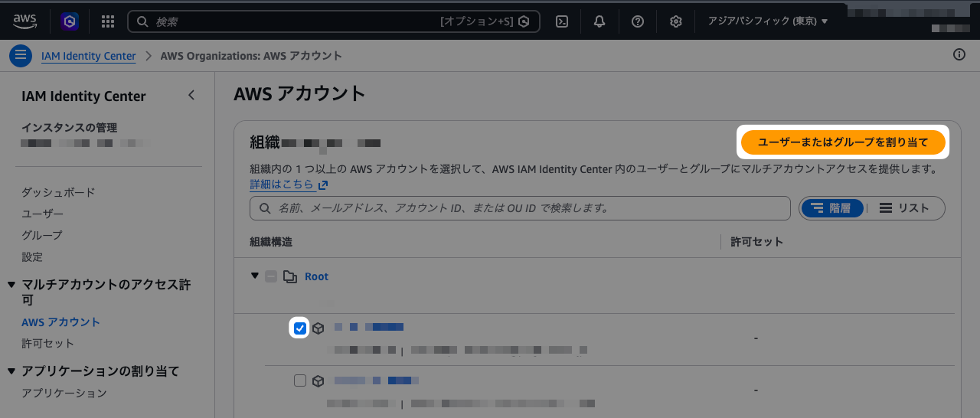Viewport: 980px width, 418px height.
Task: Click the info circle icon
Action: [x=959, y=54]
